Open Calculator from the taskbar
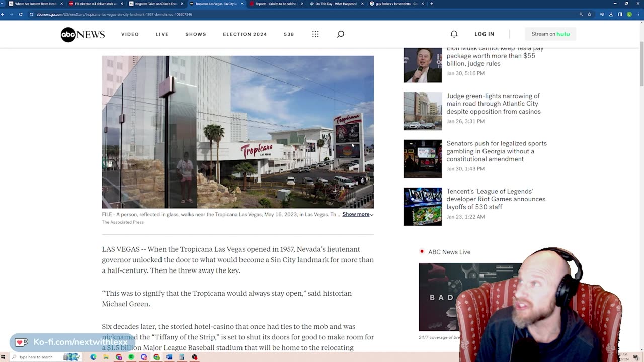This screenshot has width=644, height=362. (182, 357)
